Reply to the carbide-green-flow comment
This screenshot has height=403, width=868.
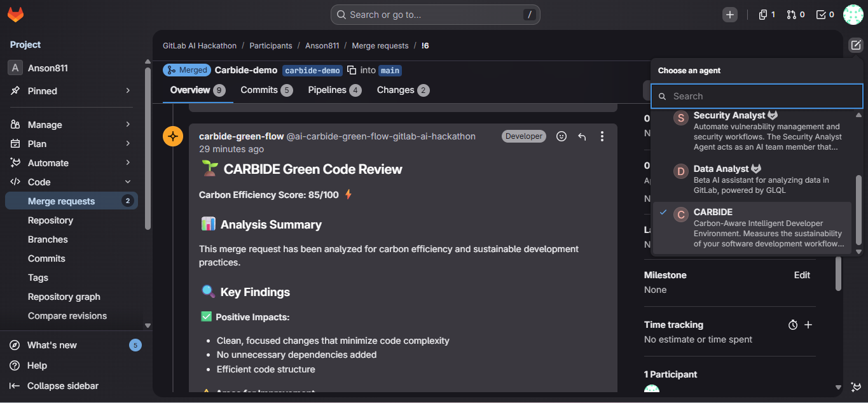[582, 136]
